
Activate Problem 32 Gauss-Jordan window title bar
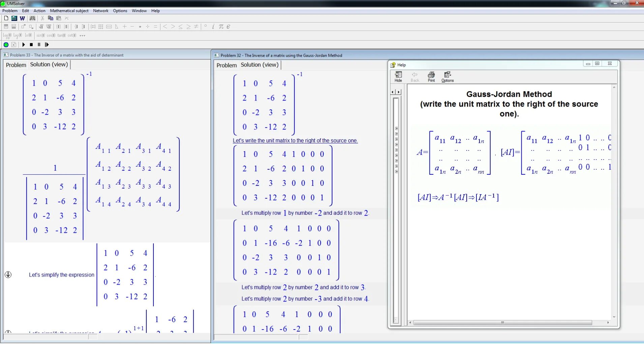click(x=428, y=55)
